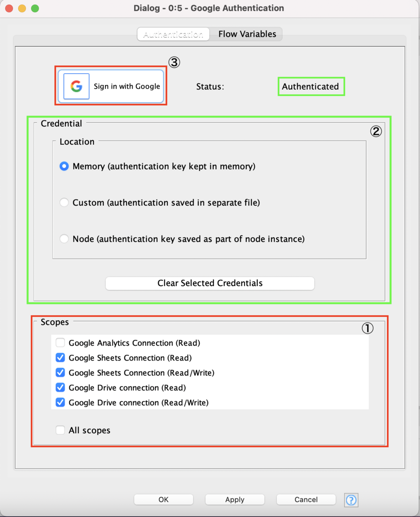Click Clear Selected Credentials button
The height and width of the screenshot is (517, 420).
click(x=210, y=283)
